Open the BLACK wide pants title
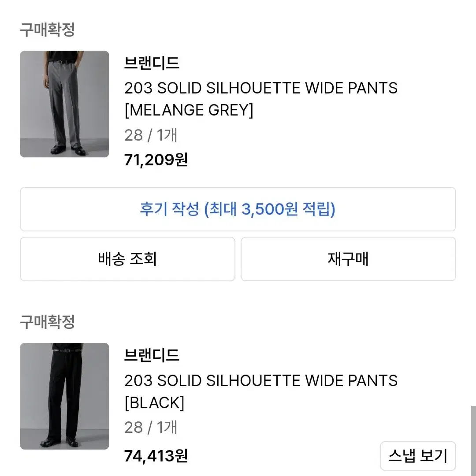Screen dimensions: 476x476 click(x=261, y=391)
